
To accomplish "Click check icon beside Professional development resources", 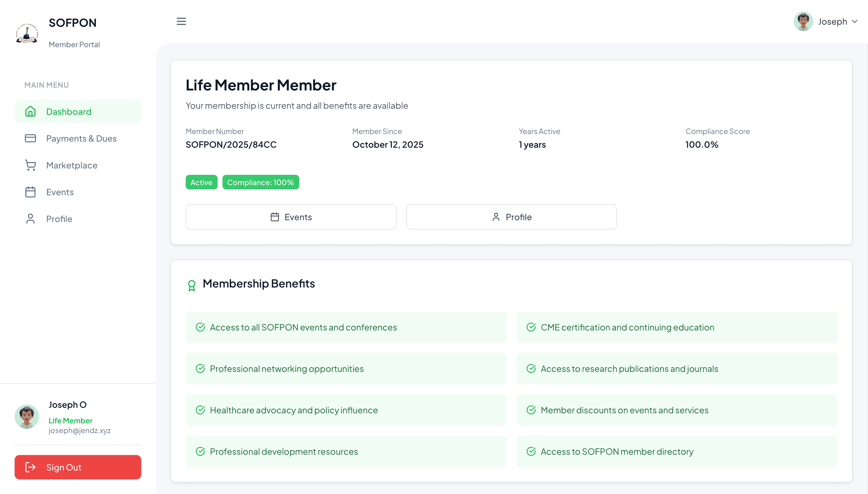I will pos(200,451).
